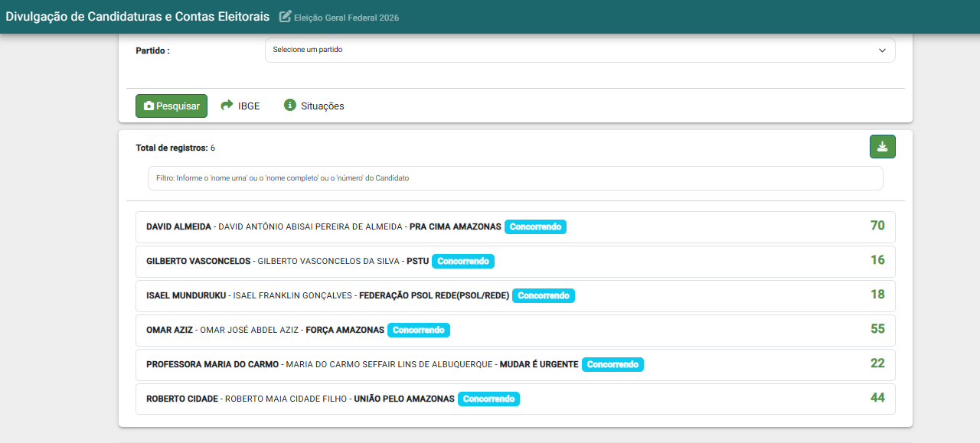This screenshot has height=443, width=980.
Task: Click candidate number 44
Action: pyautogui.click(x=877, y=398)
